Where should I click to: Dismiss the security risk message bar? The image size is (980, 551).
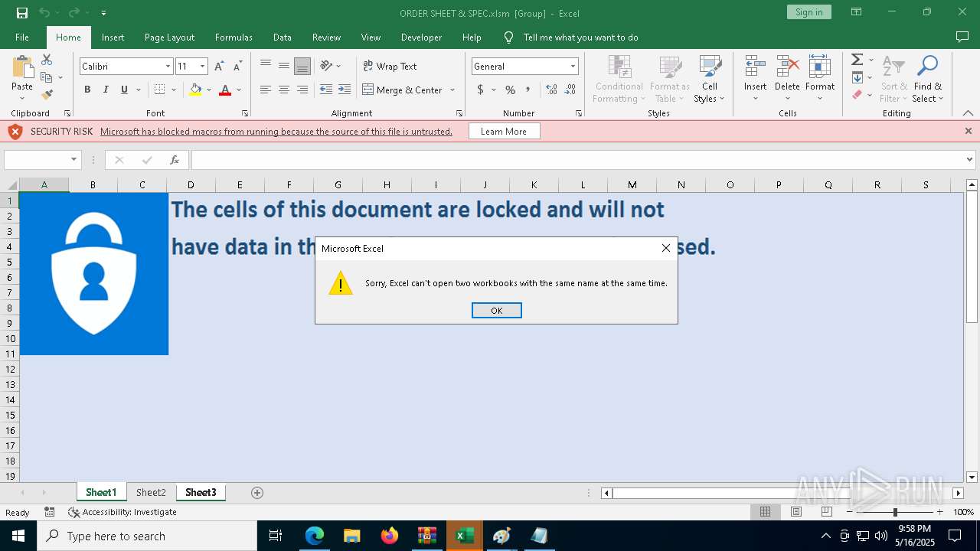pos(968,131)
